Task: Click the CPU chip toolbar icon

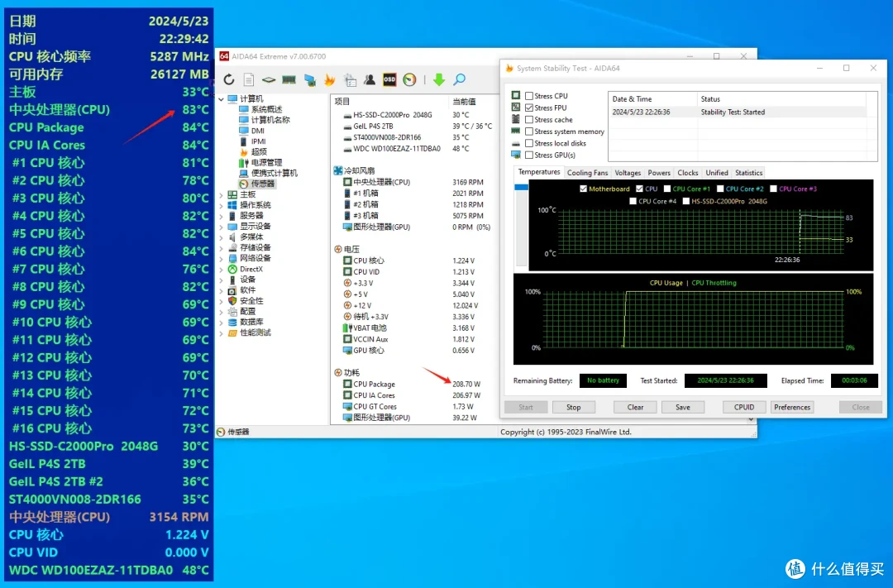Action: coord(269,79)
